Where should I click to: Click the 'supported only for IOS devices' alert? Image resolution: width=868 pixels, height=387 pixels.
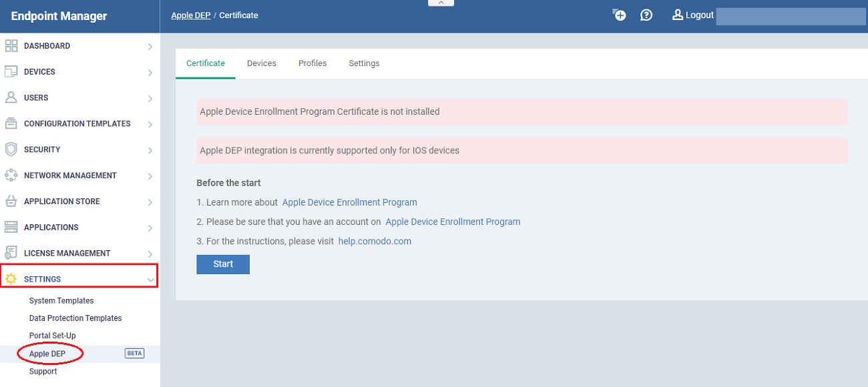tap(522, 151)
